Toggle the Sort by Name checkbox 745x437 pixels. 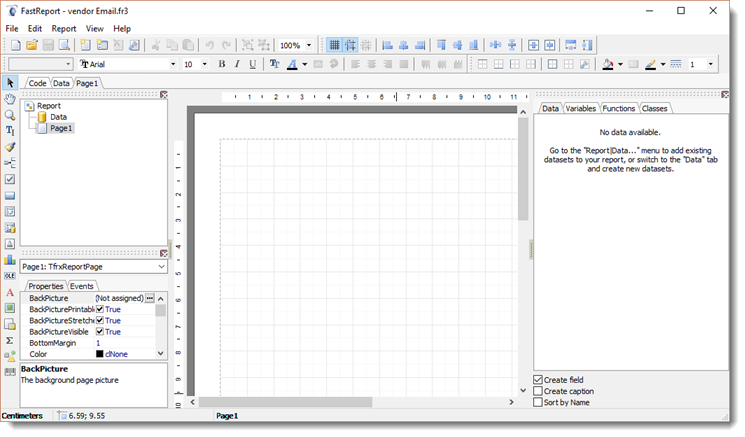538,402
